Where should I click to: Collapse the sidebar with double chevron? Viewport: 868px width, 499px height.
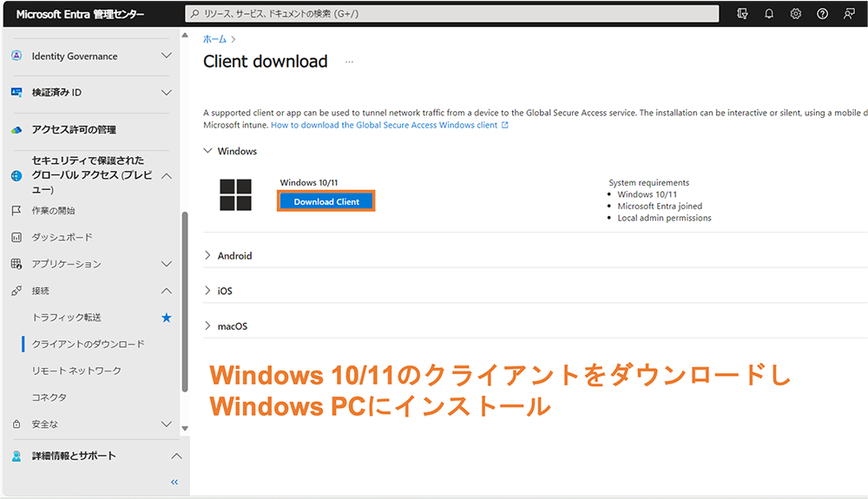(174, 483)
